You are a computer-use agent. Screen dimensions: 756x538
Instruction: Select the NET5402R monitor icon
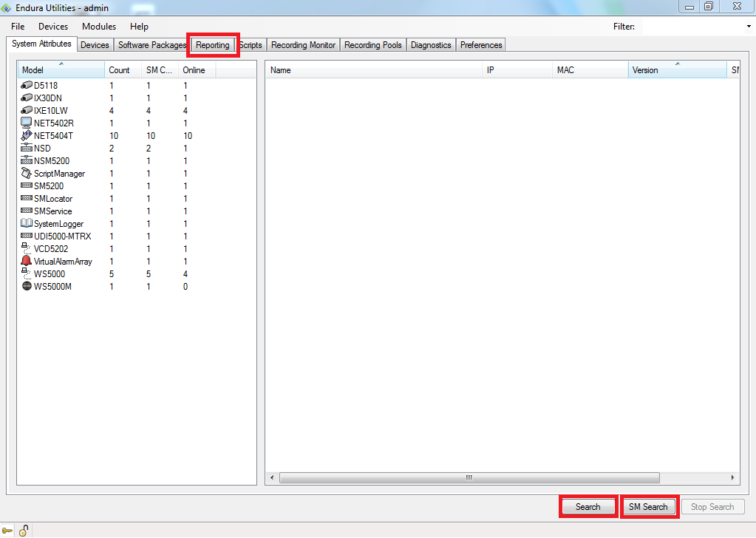pos(27,123)
